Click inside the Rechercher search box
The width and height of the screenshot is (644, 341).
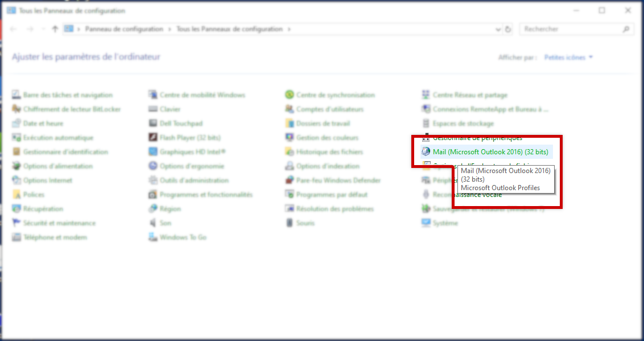point(571,29)
